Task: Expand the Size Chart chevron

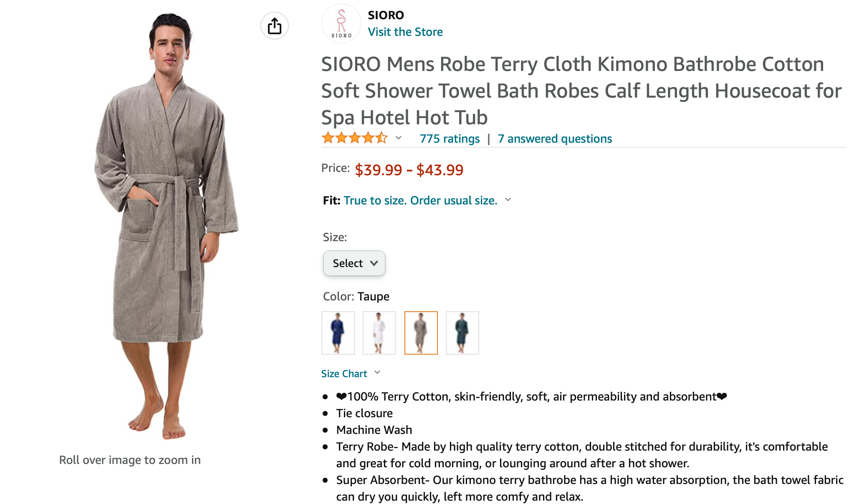Action: coord(377,372)
